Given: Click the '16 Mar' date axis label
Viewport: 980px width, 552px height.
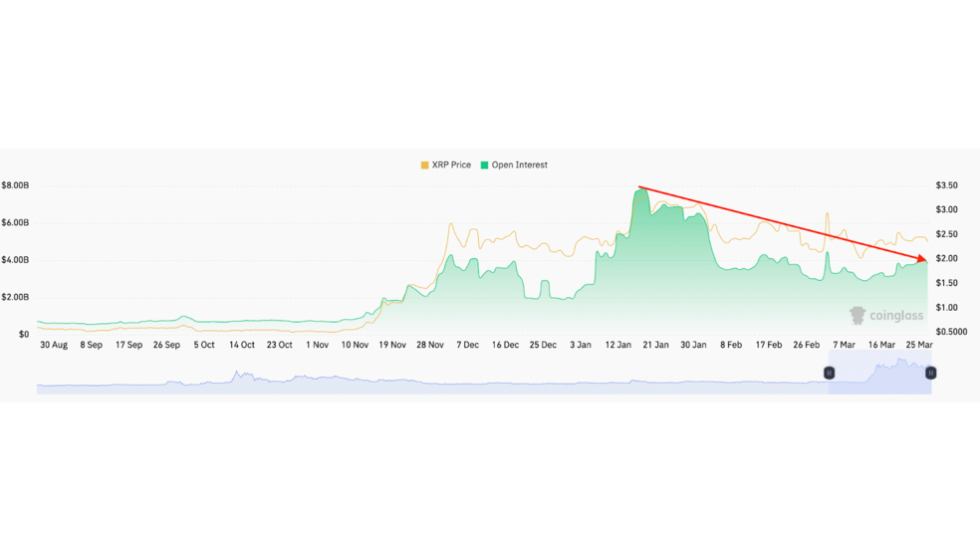Looking at the screenshot, I should point(881,345).
